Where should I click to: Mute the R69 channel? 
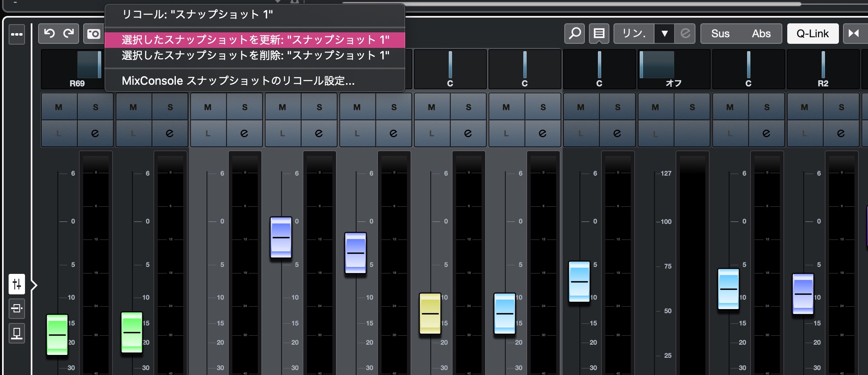[x=59, y=107]
